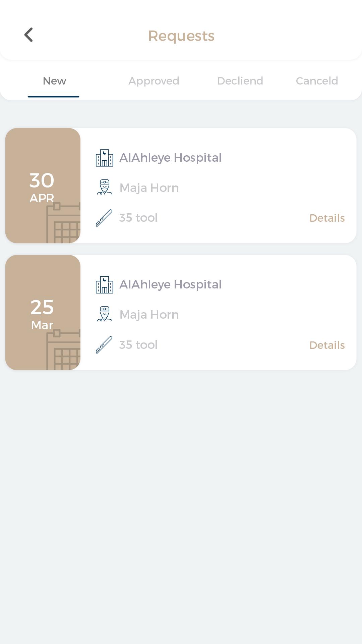Open Details for the 25 Mar request
The width and height of the screenshot is (362, 644).
[x=327, y=345]
